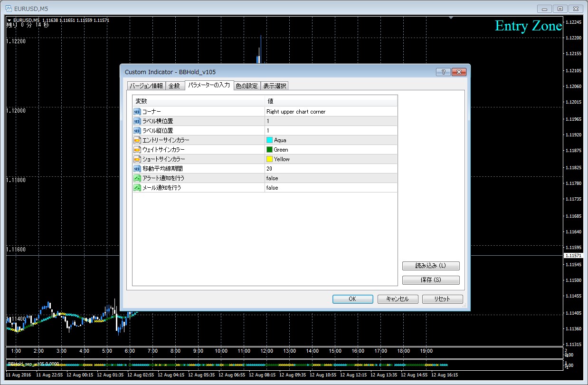
Task: Click the ウェイトサインカラー row color icon
Action: pyautogui.click(x=137, y=150)
